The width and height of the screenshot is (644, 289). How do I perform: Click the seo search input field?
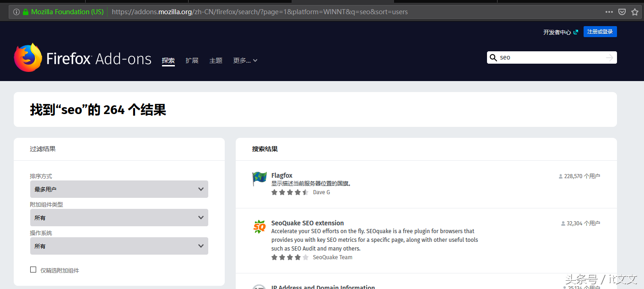coord(552,57)
